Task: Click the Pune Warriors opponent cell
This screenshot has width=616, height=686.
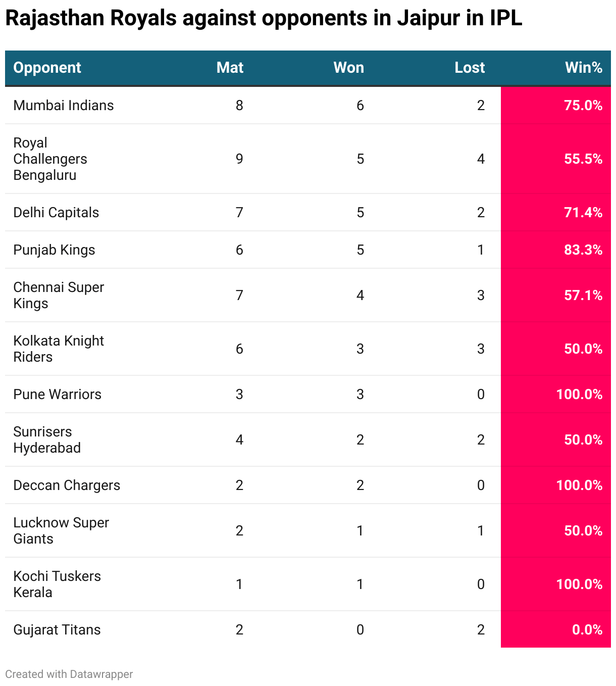Action: 57,394
